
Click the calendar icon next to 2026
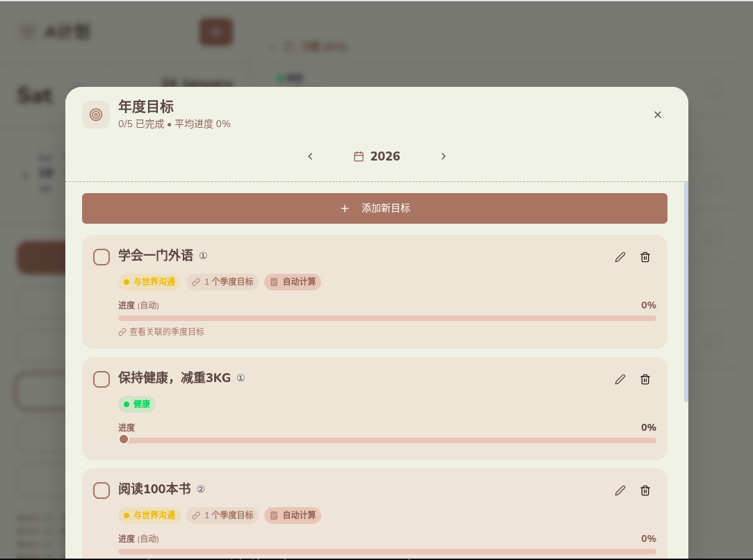(359, 156)
